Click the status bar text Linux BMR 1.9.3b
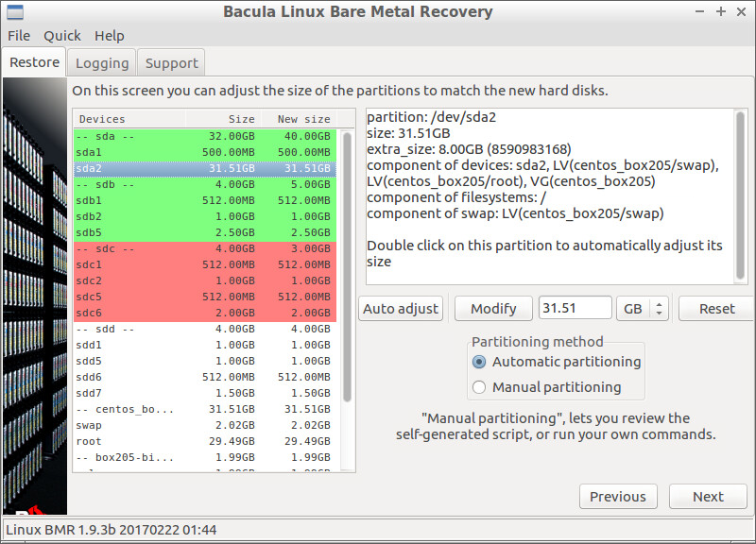 [x=111, y=530]
